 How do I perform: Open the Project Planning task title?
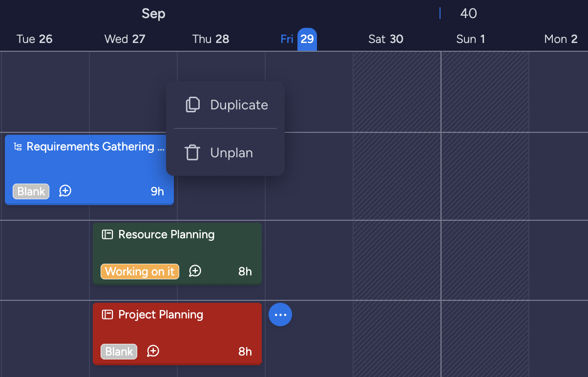(x=161, y=314)
